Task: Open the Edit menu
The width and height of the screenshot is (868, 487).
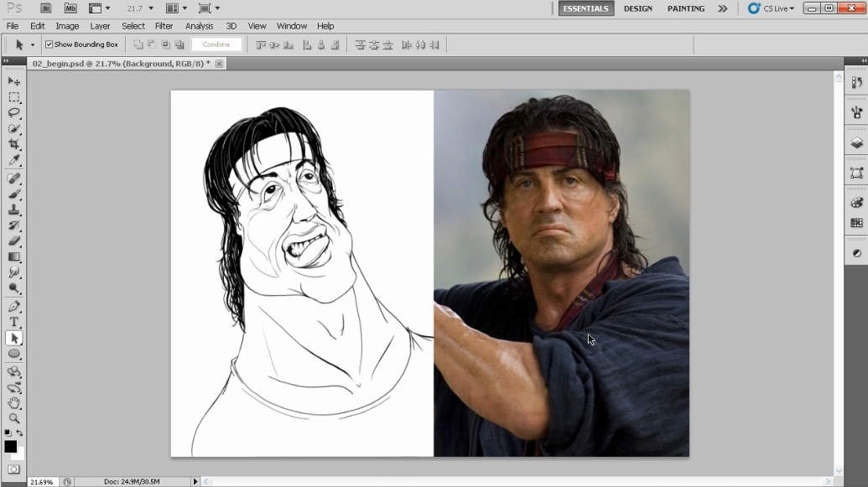Action: click(x=38, y=26)
